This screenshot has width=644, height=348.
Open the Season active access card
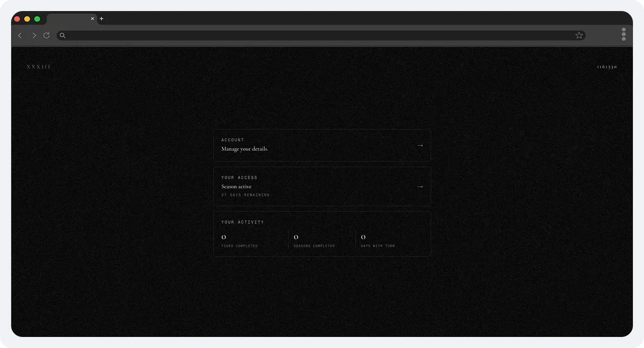click(x=322, y=186)
